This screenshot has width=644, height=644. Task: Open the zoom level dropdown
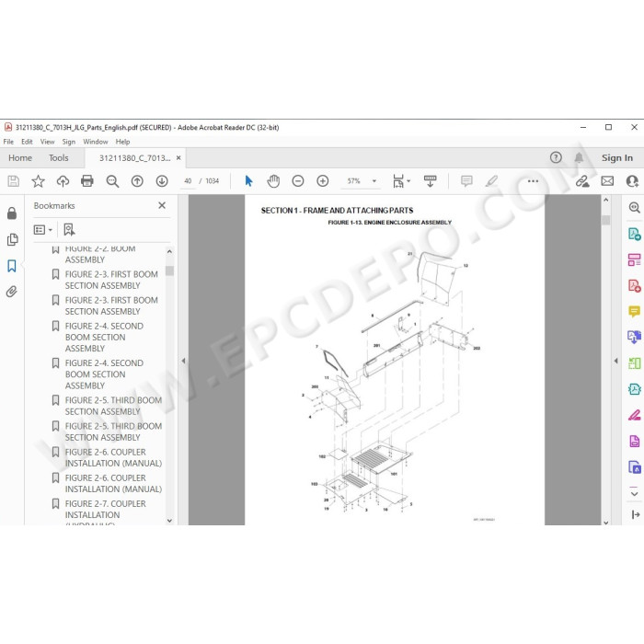(x=374, y=181)
